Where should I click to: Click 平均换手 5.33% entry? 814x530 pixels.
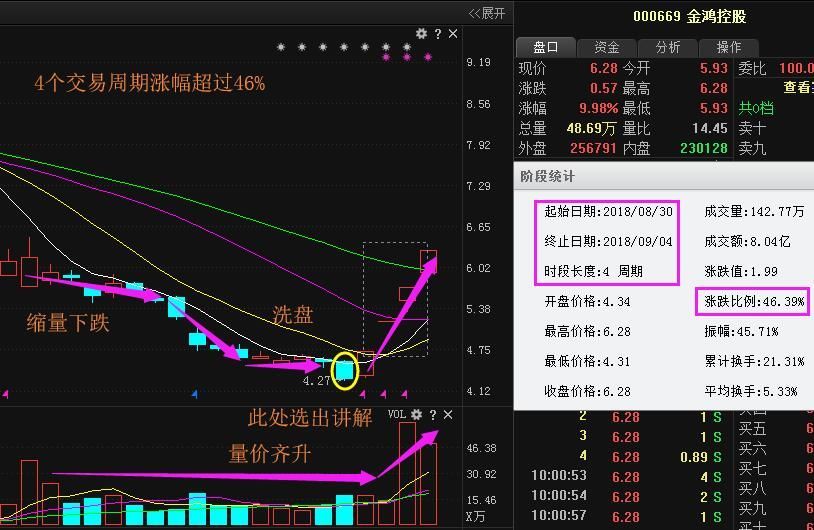(x=751, y=391)
